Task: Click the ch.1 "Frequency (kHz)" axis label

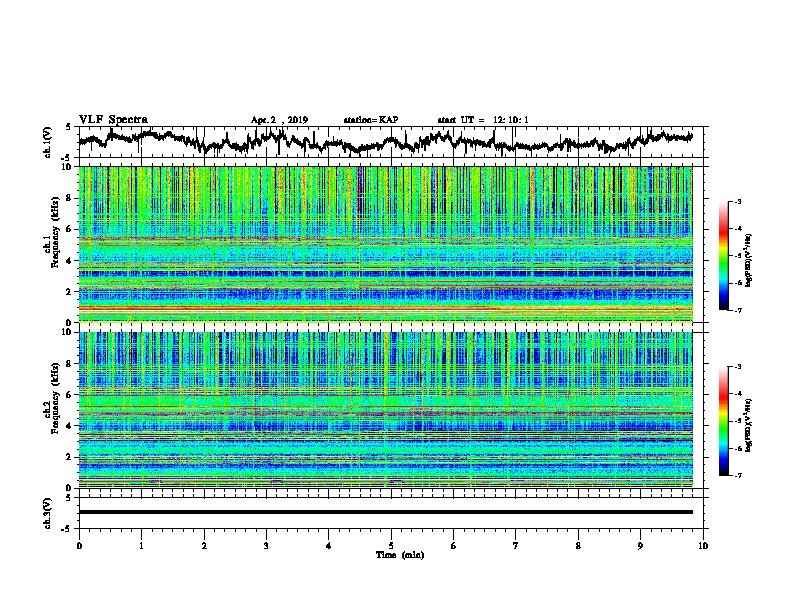Action: (x=55, y=233)
